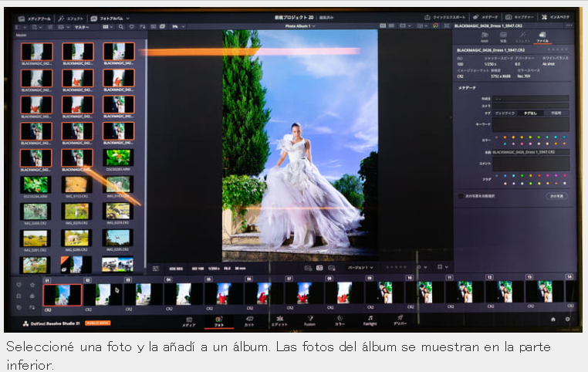Go to home project manager icon
588x372 pixels.
553,319
